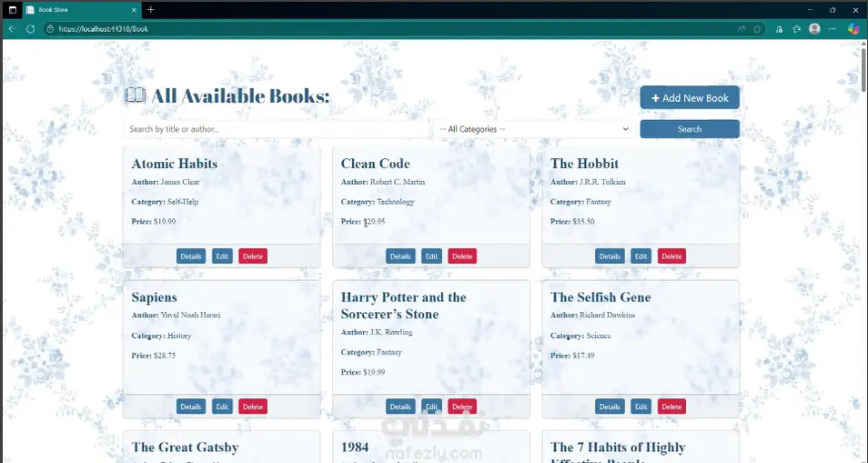View Details for Clean Code
Image resolution: width=868 pixels, height=463 pixels.
[x=400, y=257]
